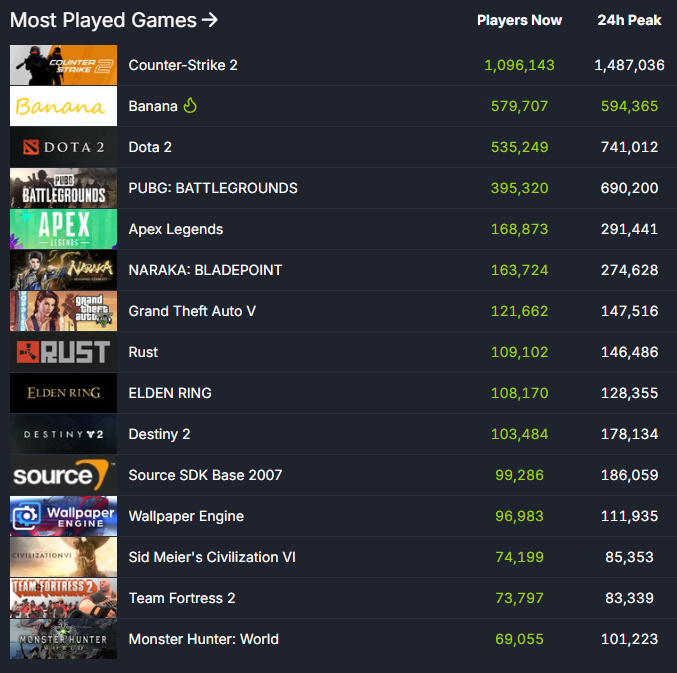Select the 168,873 players value
This screenshot has height=673, width=677.
pos(519,229)
